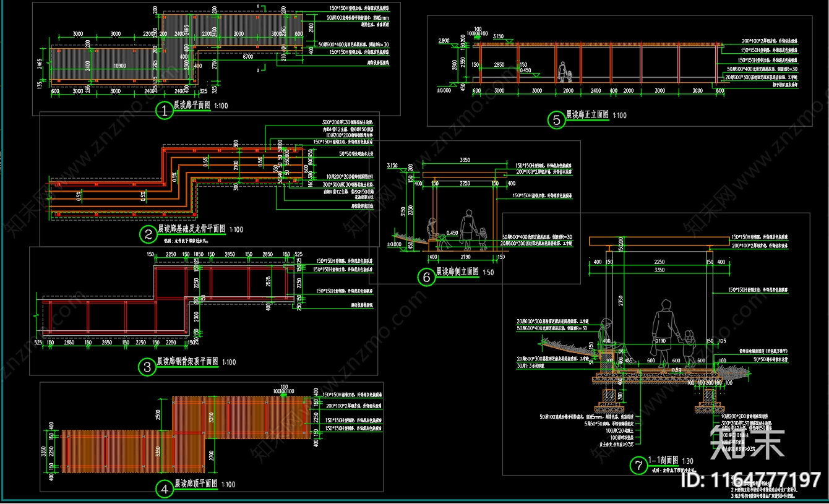Viewport: 829px width, 504px height.
Task: Click the circled number 4 drawing marker
Action: [x=164, y=490]
